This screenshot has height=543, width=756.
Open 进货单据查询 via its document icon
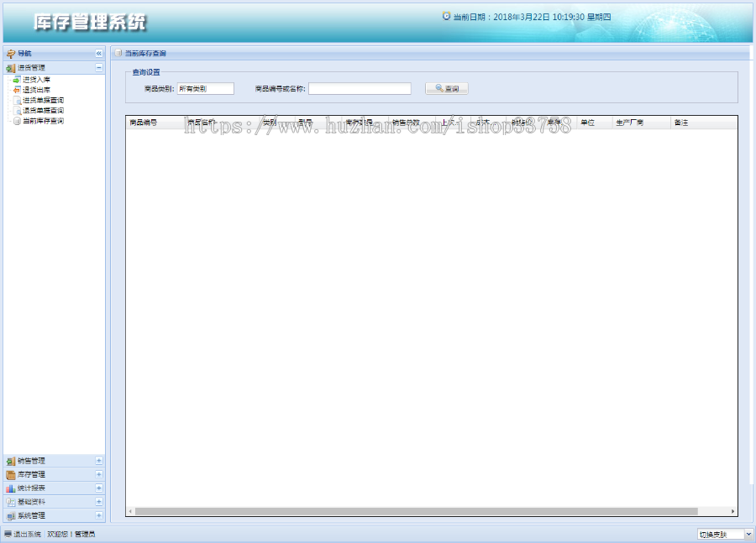pyautogui.click(x=17, y=100)
